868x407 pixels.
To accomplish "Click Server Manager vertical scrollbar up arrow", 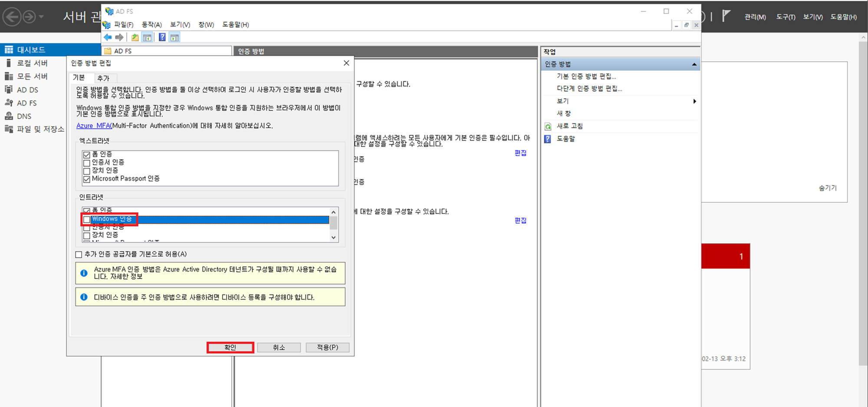I will pyautogui.click(x=863, y=38).
